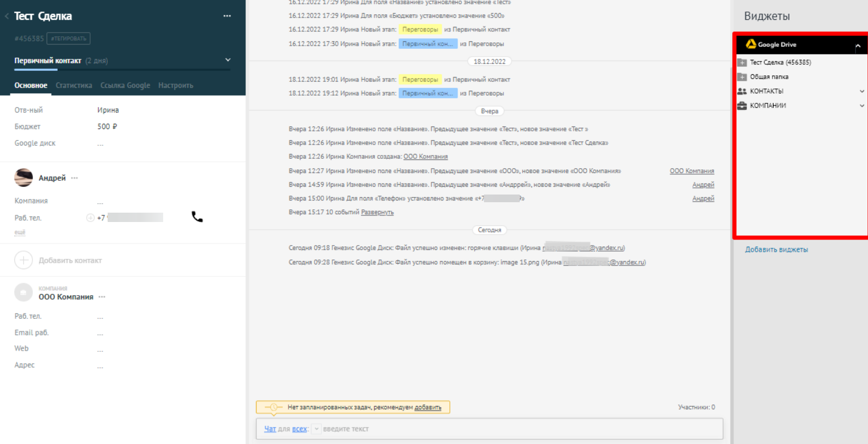Open the Ссылка Google tab

click(x=125, y=85)
